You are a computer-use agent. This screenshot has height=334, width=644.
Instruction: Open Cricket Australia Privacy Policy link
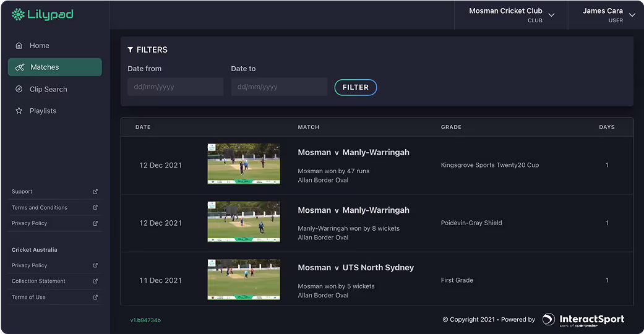point(30,265)
